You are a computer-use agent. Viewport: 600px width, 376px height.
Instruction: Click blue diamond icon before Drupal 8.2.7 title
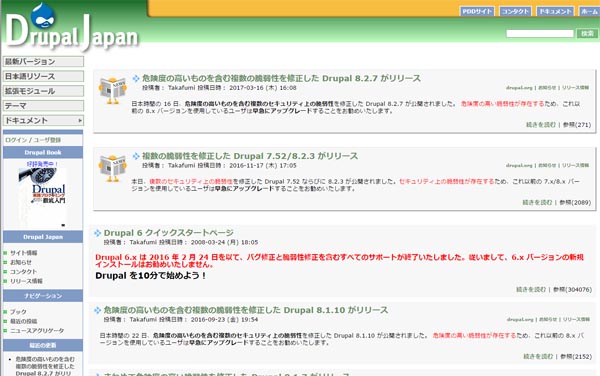[x=136, y=78]
